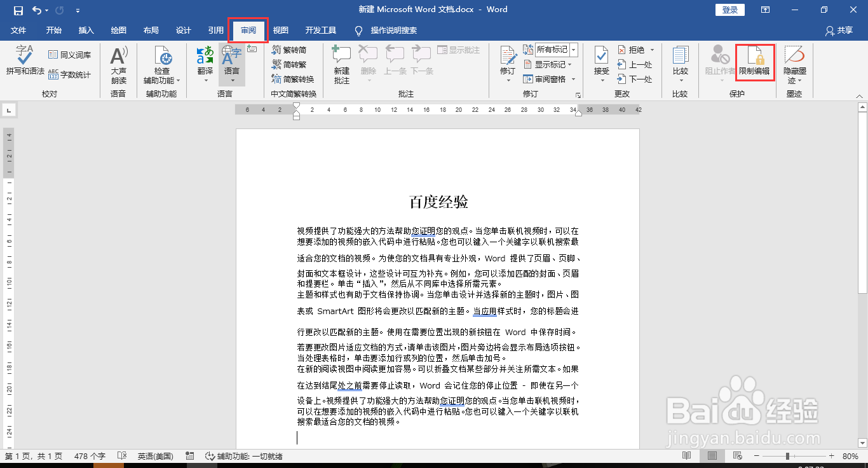Click the 百度经验 document title
Image resolution: width=868 pixels, height=468 pixels.
pos(438,202)
